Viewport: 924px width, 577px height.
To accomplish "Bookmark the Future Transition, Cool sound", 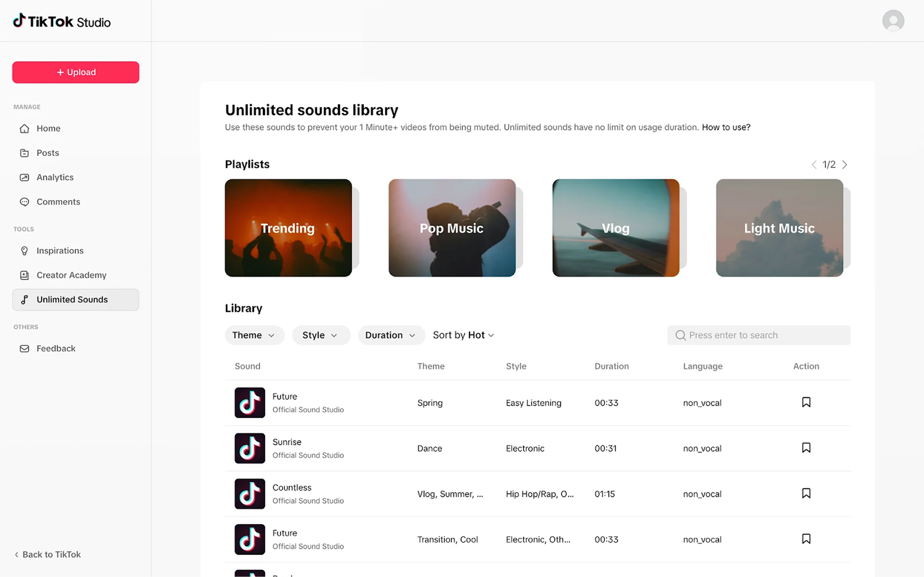I will pyautogui.click(x=806, y=539).
